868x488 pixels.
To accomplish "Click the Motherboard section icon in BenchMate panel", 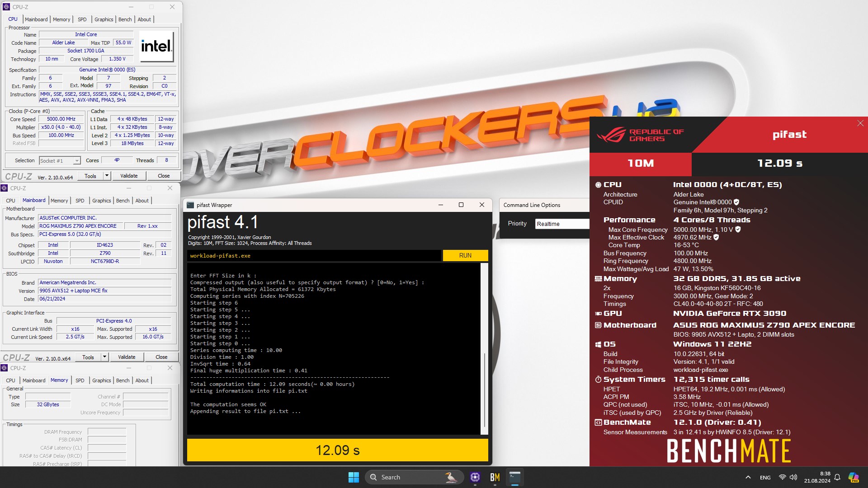I will point(598,325).
